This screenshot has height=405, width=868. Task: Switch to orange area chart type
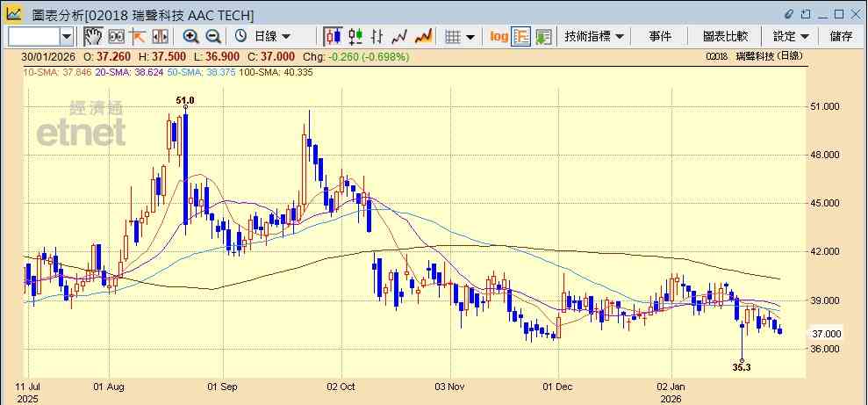tap(423, 37)
